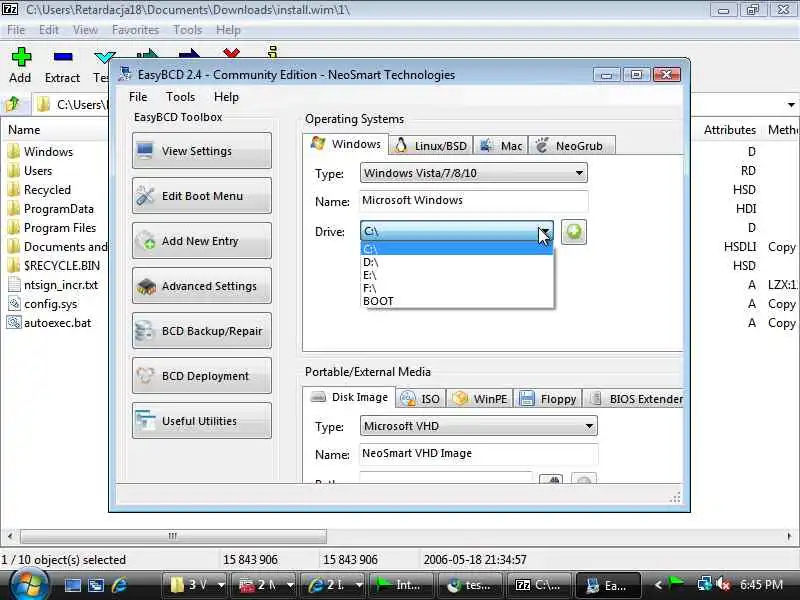This screenshot has width=800, height=600.
Task: Expand the Windows Vista/7/8/10 Type dropdown
Action: click(579, 173)
